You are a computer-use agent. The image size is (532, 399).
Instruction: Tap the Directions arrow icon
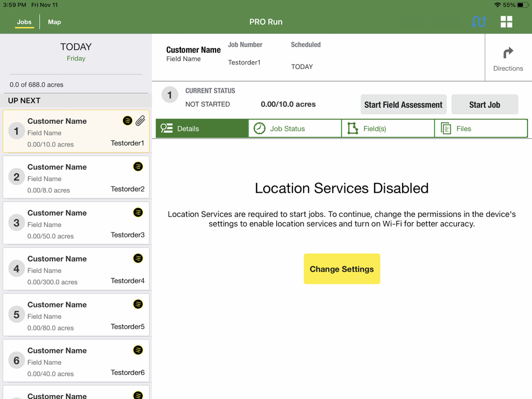(x=508, y=53)
